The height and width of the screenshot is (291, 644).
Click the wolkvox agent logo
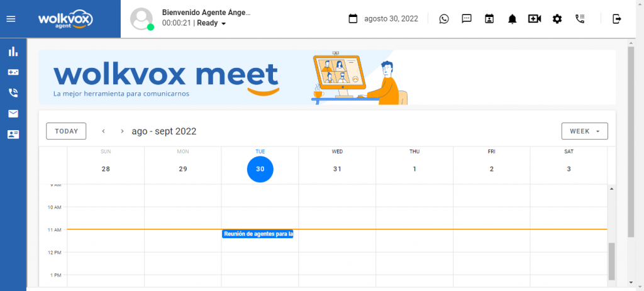click(65, 19)
